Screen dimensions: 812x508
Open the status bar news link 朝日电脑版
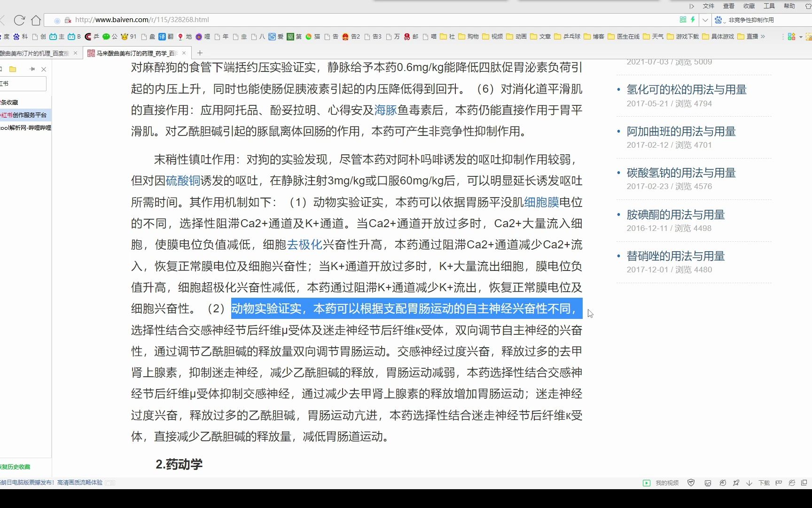(x=51, y=483)
